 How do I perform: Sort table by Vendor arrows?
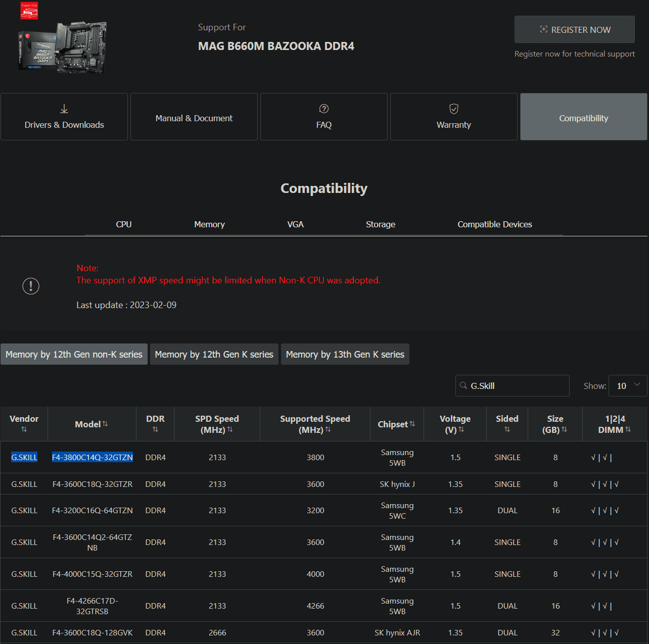tap(24, 429)
